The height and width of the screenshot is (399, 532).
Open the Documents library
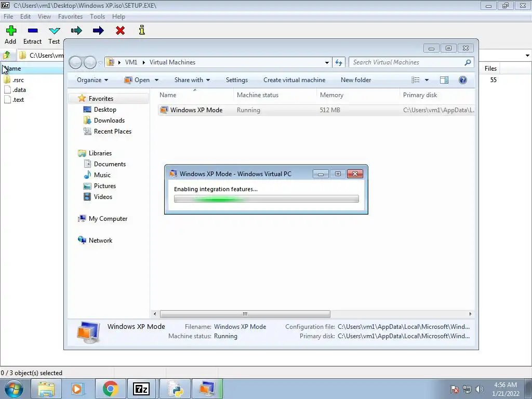pos(110,164)
